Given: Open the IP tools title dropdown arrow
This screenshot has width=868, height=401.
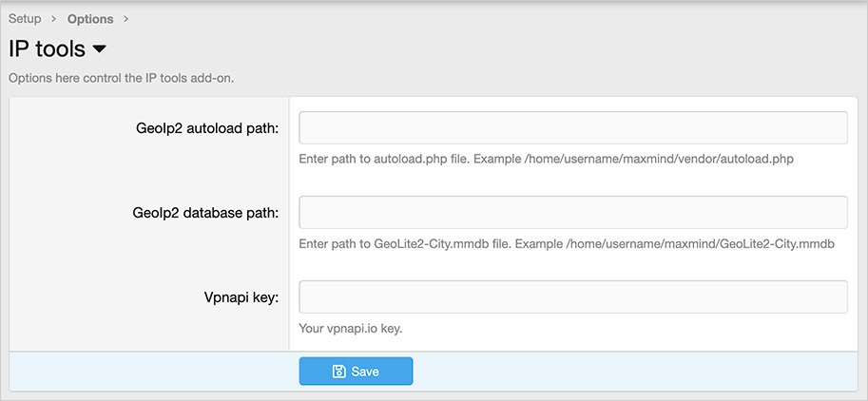Looking at the screenshot, I should (x=99, y=48).
